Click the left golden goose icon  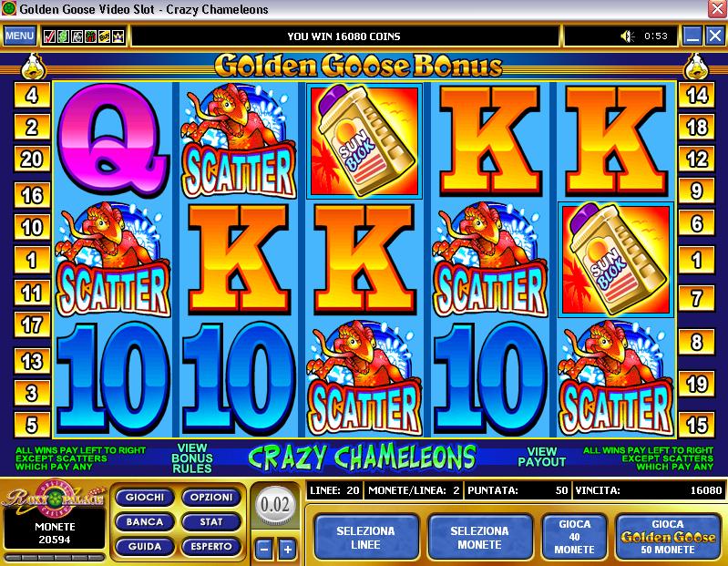tap(33, 67)
